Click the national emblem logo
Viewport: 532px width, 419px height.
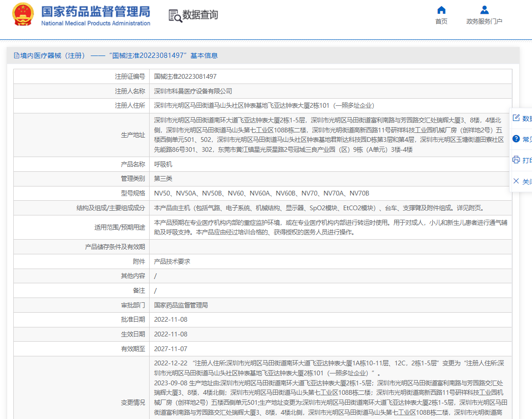[x=23, y=15]
